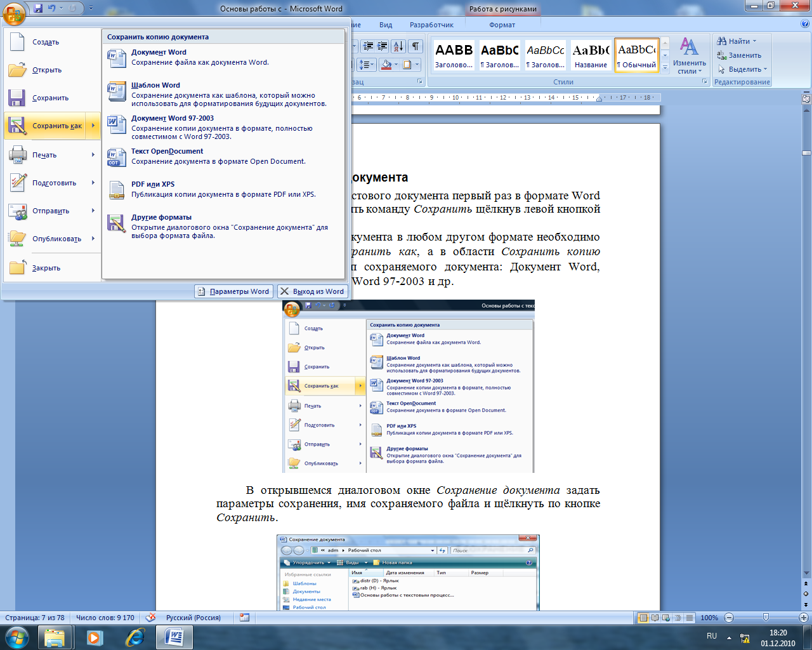The image size is (812, 650).
Task: Click the Shading paint bucket icon
Action: pos(386,65)
